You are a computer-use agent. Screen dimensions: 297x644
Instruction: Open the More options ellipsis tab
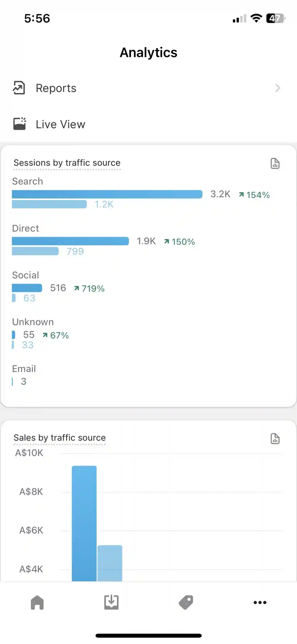coord(260,602)
